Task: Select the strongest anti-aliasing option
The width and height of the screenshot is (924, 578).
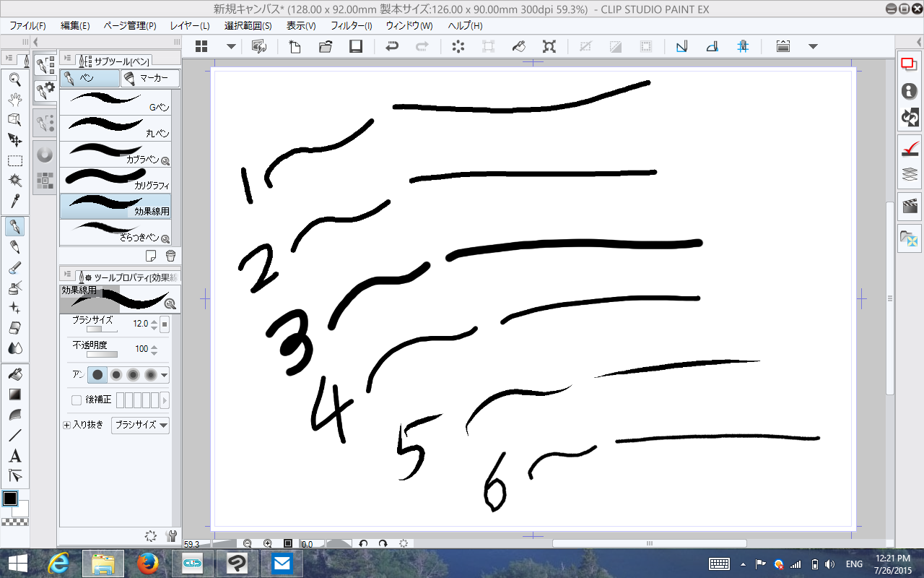Action: pos(151,374)
